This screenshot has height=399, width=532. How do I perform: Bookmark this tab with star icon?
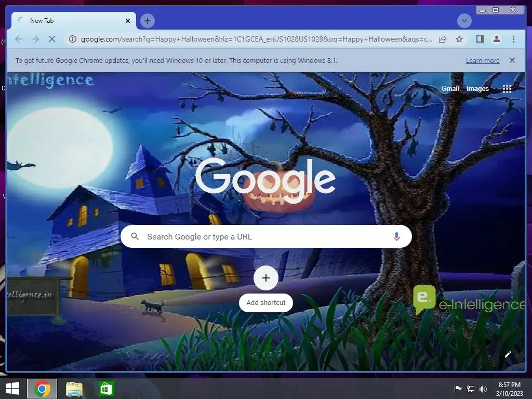pyautogui.click(x=459, y=39)
